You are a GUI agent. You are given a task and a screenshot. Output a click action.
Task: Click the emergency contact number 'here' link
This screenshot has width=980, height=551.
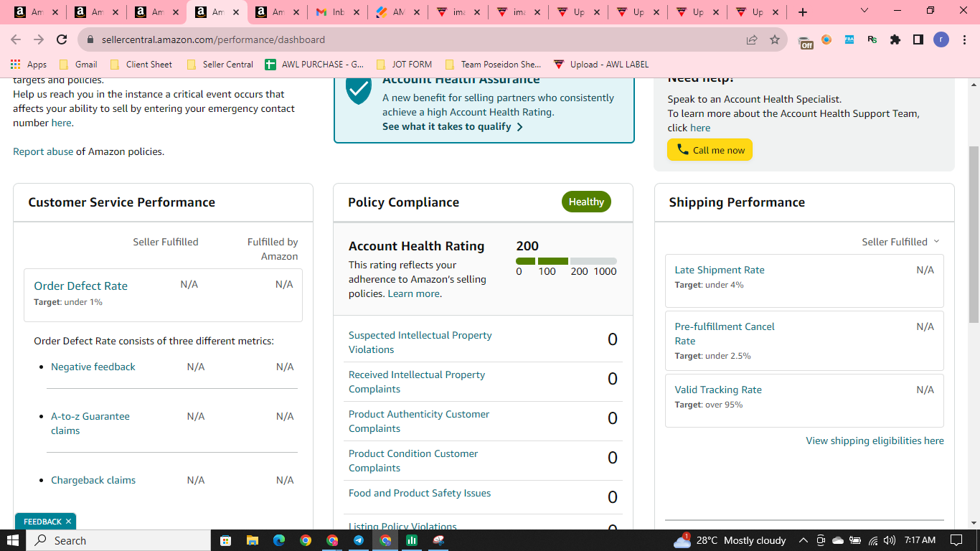[x=61, y=123]
